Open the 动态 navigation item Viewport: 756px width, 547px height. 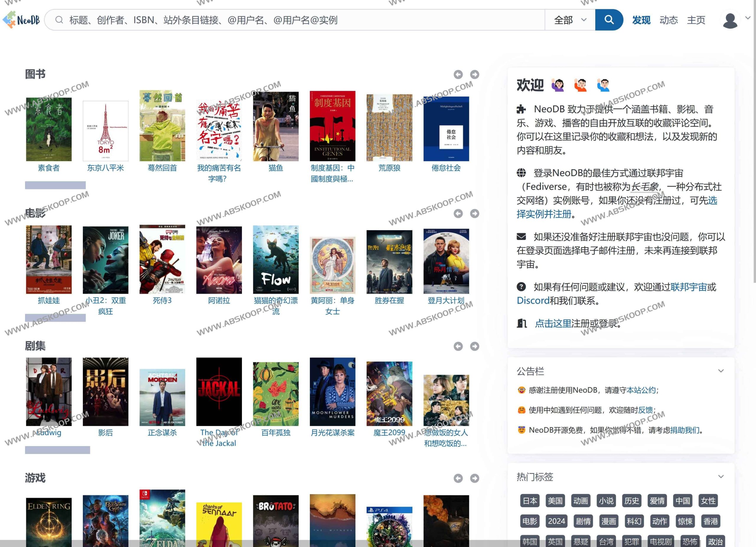669,20
